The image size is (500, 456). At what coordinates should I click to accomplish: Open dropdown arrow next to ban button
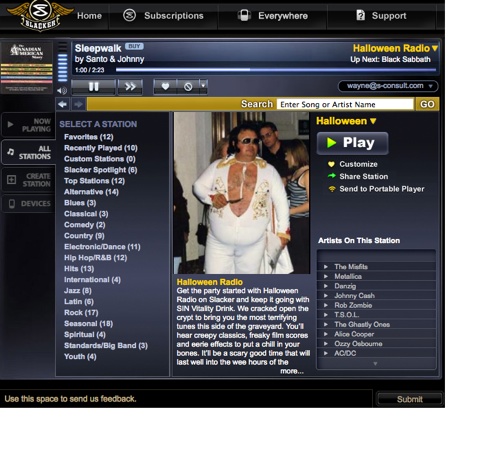203,86
